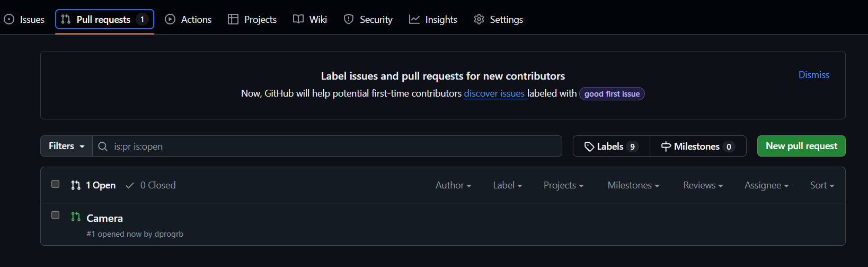The height and width of the screenshot is (267, 868).
Task: Click the Actions play icon
Action: click(x=170, y=20)
